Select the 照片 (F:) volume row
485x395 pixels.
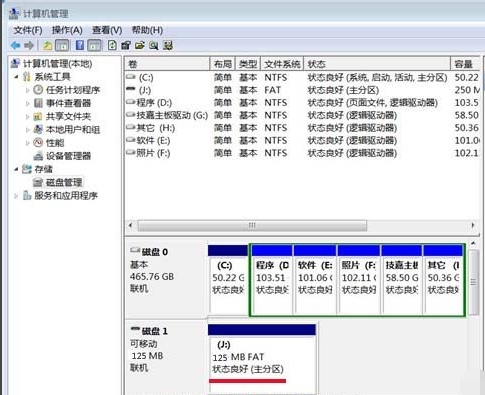[302, 153]
